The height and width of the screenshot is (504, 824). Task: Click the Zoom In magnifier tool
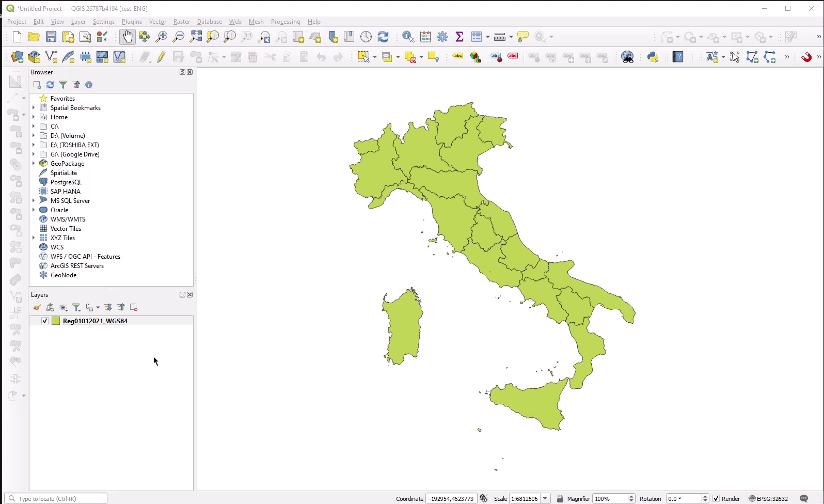coord(162,37)
